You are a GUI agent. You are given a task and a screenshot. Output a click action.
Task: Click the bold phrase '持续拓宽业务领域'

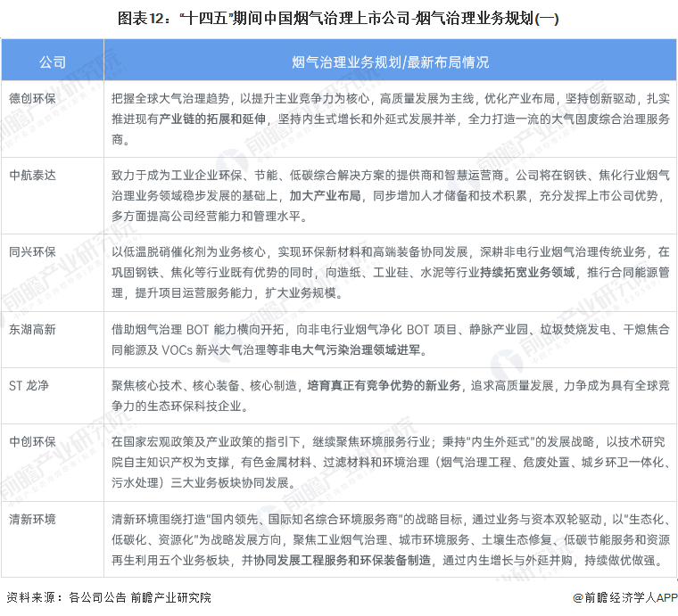pos(527,273)
